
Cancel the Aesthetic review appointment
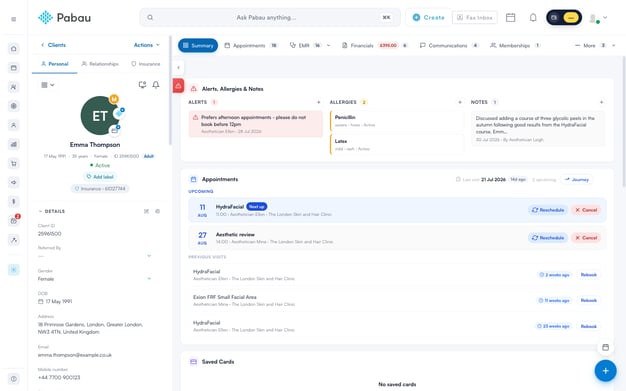coord(586,238)
